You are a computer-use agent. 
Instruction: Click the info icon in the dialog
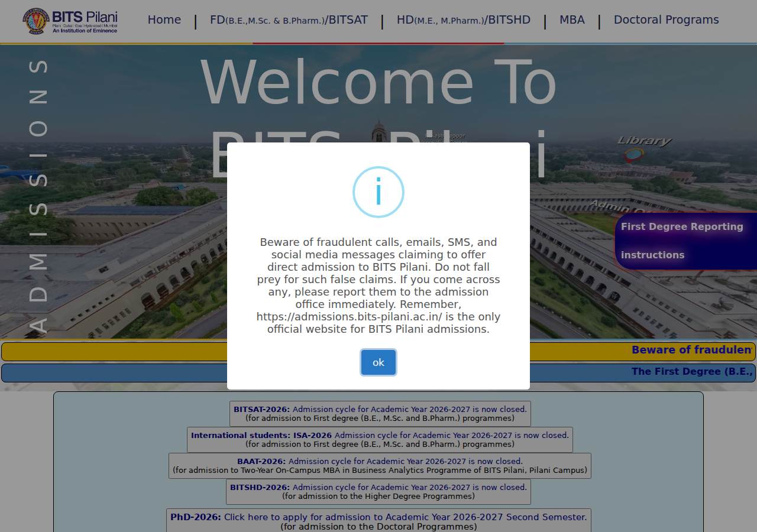tap(378, 192)
